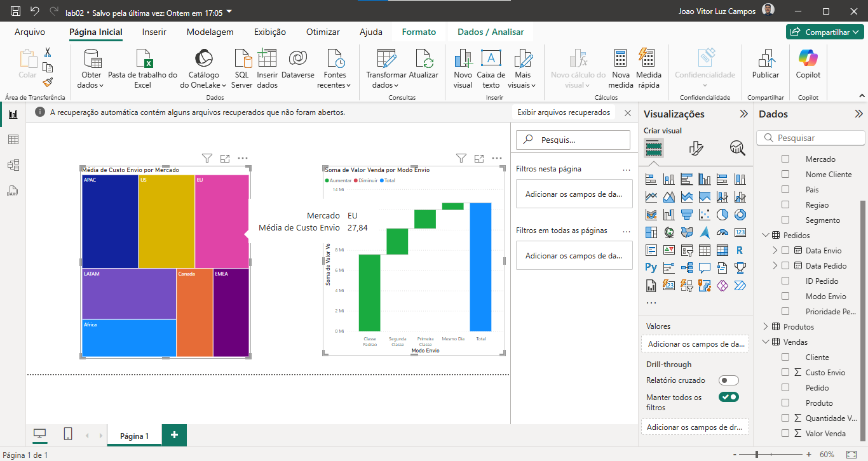Click focus mode icon above the waterfall chart
Screen dimensions: 868x461
479,158
